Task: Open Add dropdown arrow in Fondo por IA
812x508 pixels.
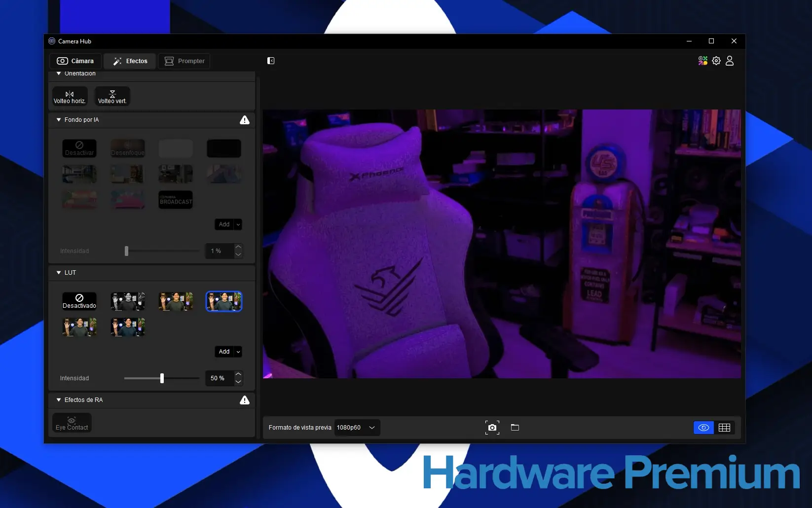Action: tap(238, 224)
